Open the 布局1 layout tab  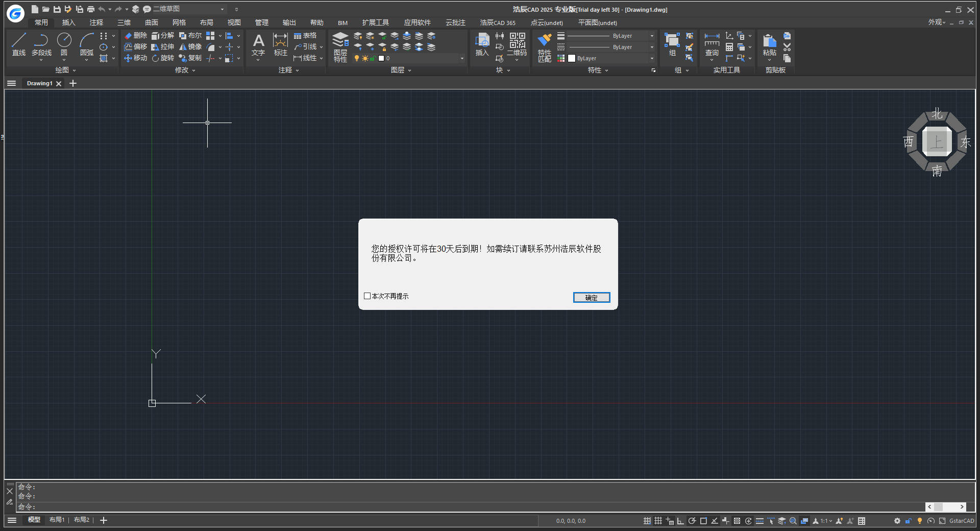[x=57, y=520]
